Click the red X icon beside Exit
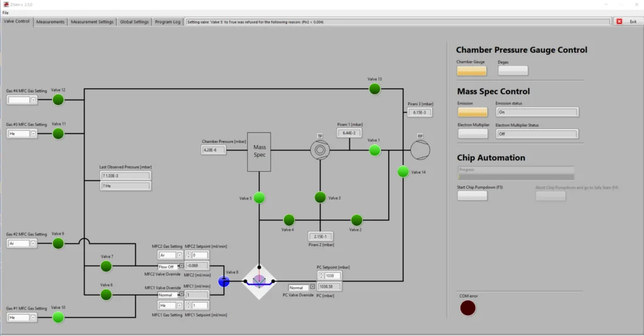 (x=619, y=21)
